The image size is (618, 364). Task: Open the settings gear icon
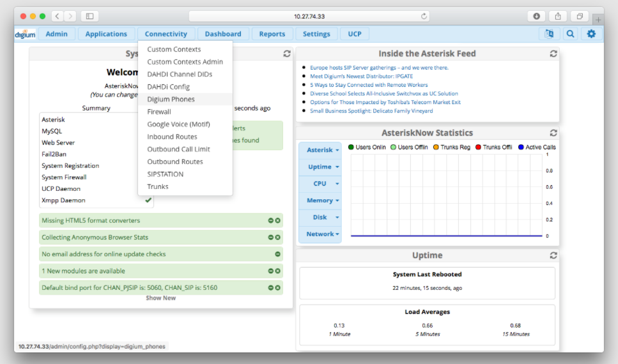pos(591,34)
